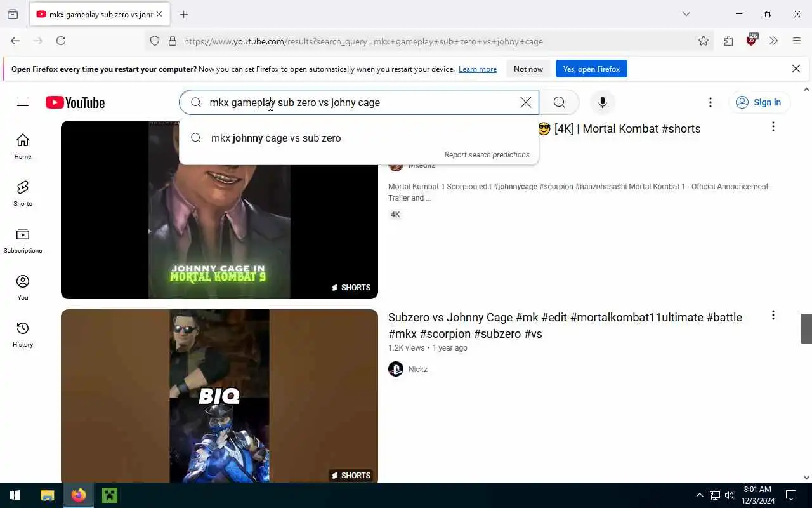Click the page vertical scrollbar thumb
The width and height of the screenshot is (812, 508).
click(x=806, y=328)
